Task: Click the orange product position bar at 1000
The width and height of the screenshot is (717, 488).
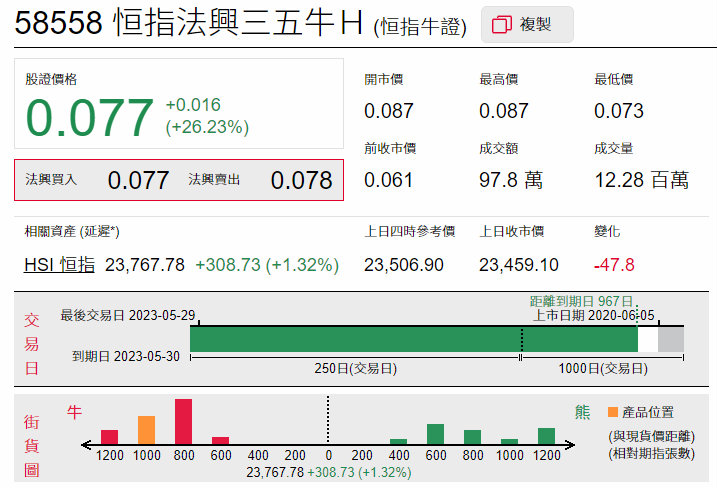Action: point(146,430)
